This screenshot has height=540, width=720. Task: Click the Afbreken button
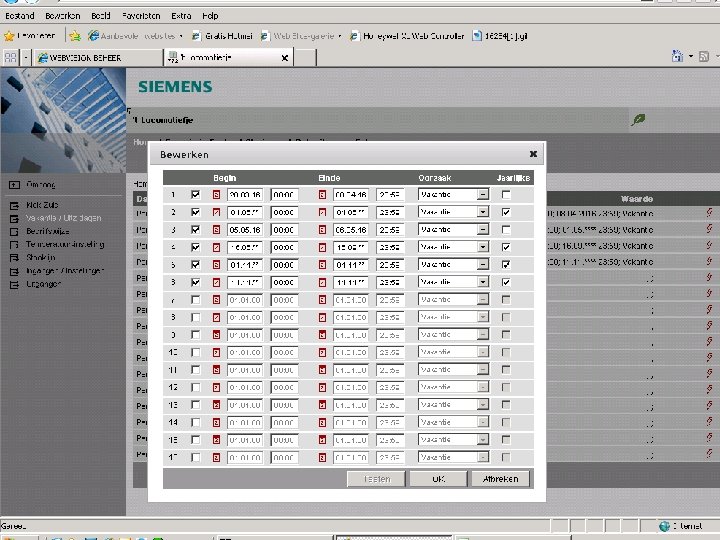[501, 479]
